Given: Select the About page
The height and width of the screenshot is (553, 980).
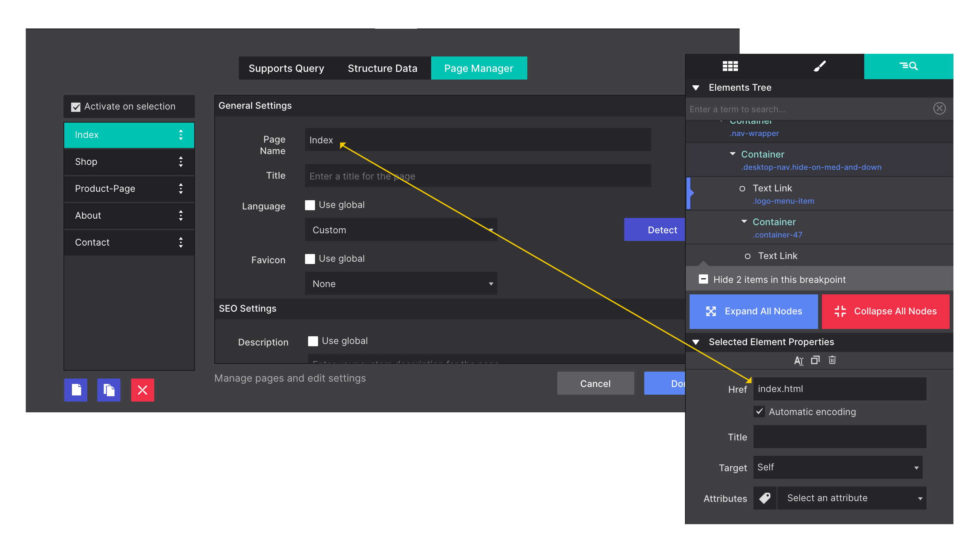Looking at the screenshot, I should click(129, 216).
